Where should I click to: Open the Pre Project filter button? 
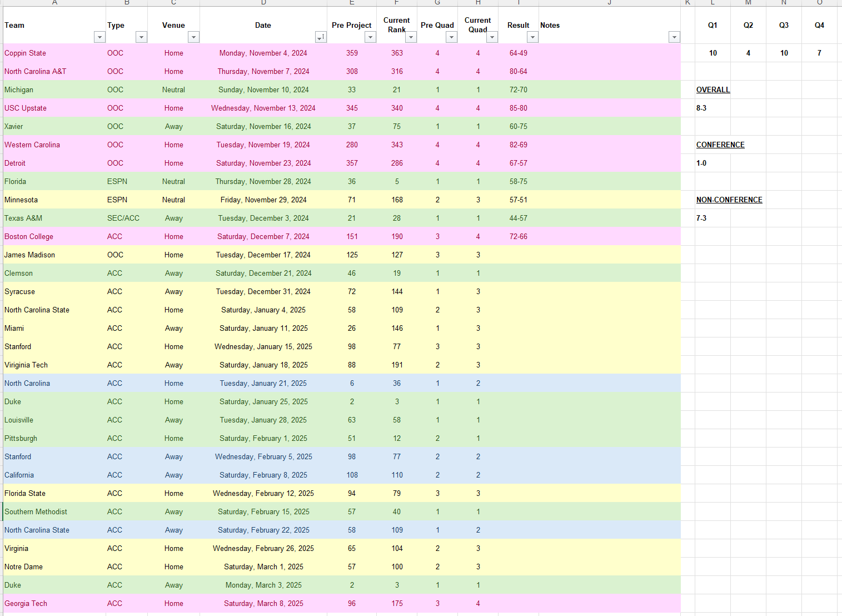pos(370,37)
